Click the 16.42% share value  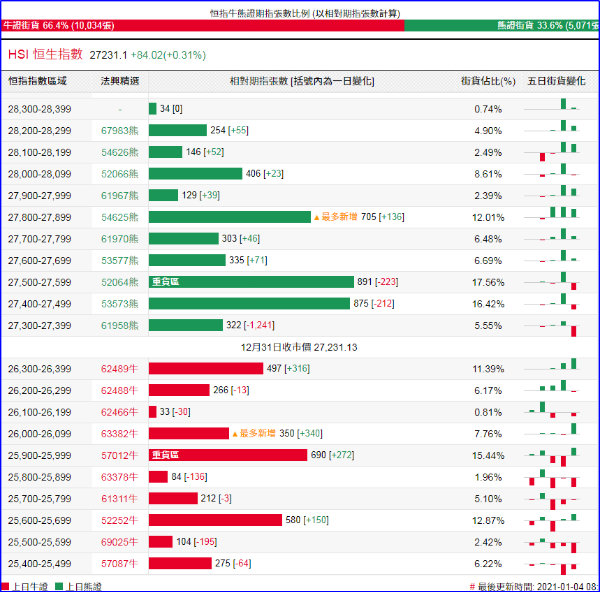tap(488, 304)
